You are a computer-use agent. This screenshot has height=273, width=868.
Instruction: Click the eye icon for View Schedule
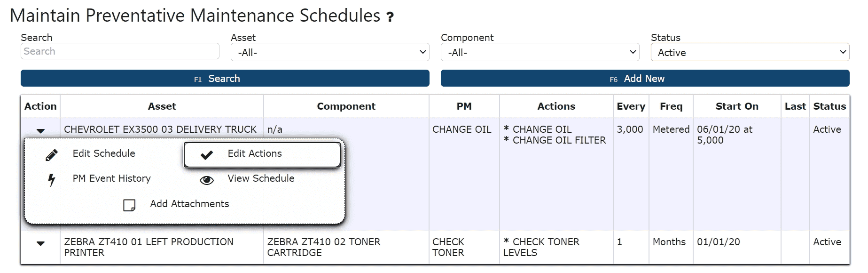point(207,180)
